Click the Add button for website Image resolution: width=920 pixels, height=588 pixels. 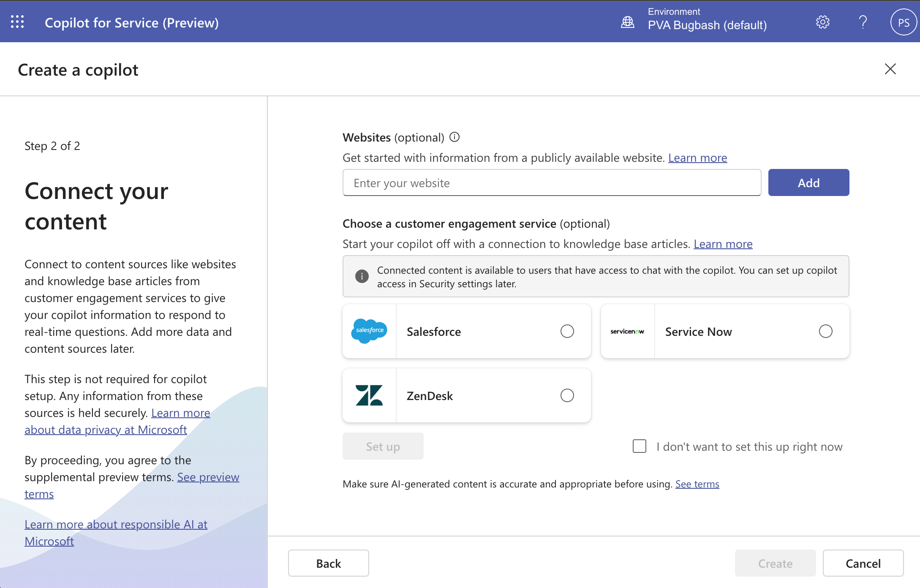click(x=808, y=182)
